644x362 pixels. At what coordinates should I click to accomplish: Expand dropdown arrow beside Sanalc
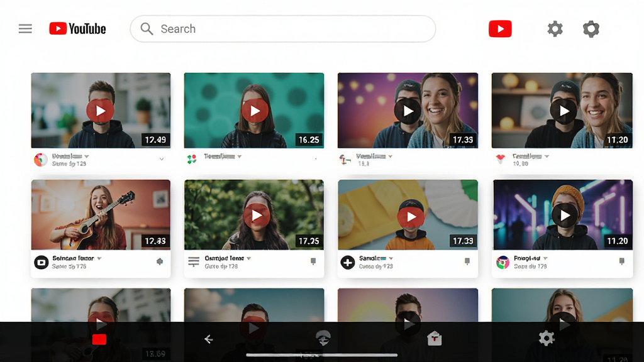coord(391,258)
